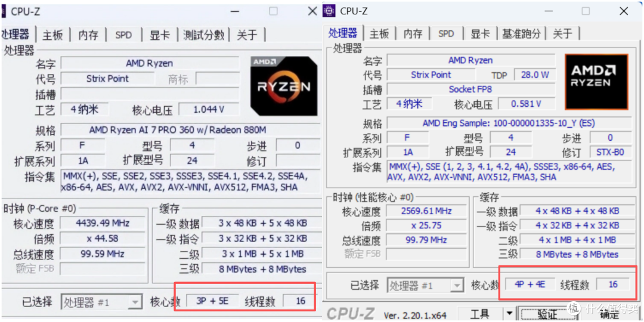Click 4 x 1 MB + 4 x 1 MB value
This screenshot has width=644, height=322.
[577, 240]
